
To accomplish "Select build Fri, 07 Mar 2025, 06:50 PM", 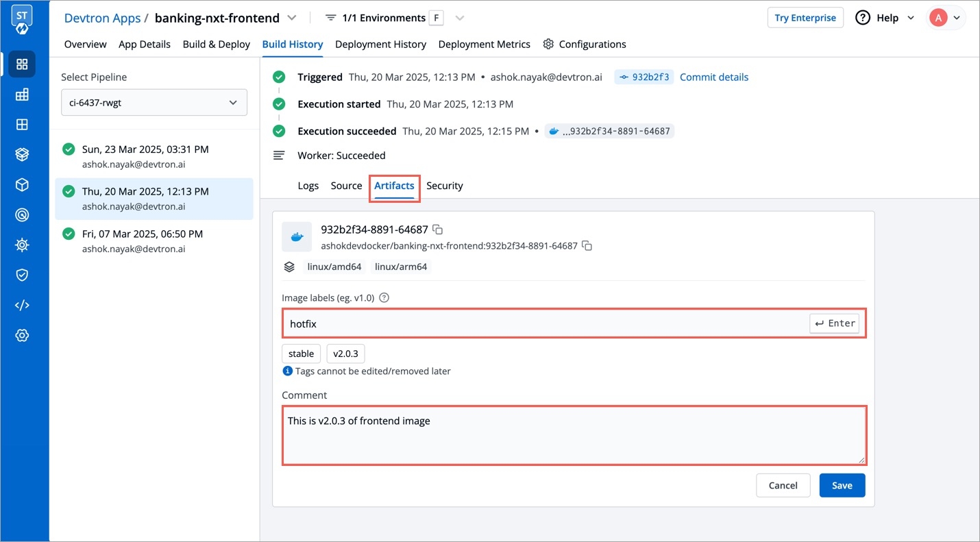I will point(154,241).
